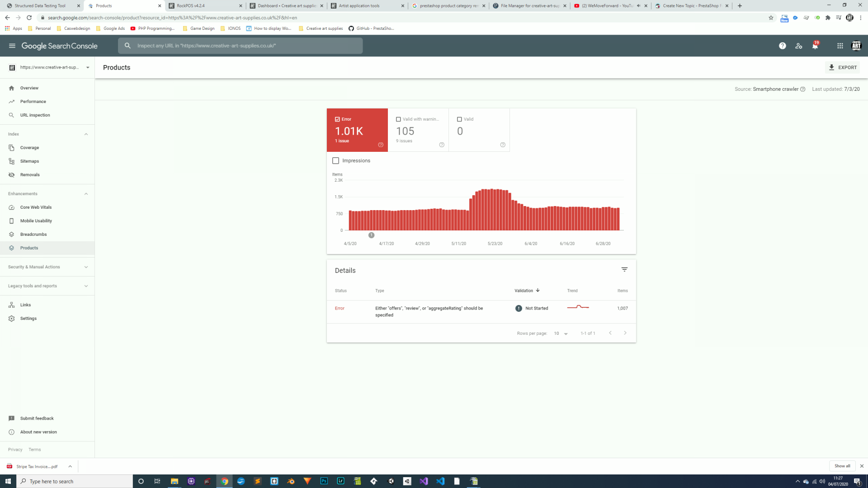868x488 pixels.
Task: Click the manage users icon in header
Action: (x=798, y=46)
